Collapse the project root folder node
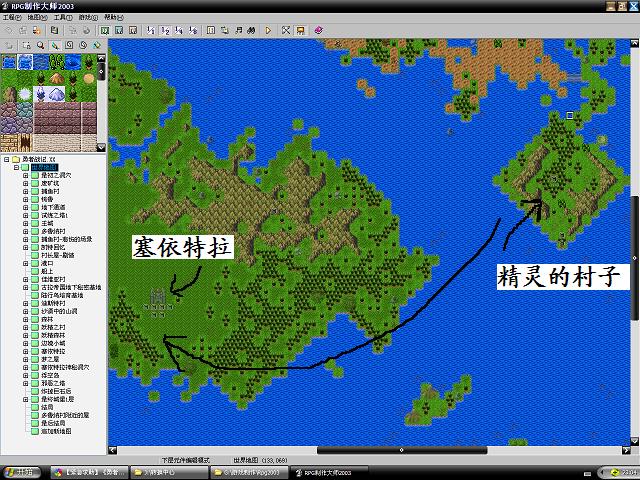 click(7, 159)
